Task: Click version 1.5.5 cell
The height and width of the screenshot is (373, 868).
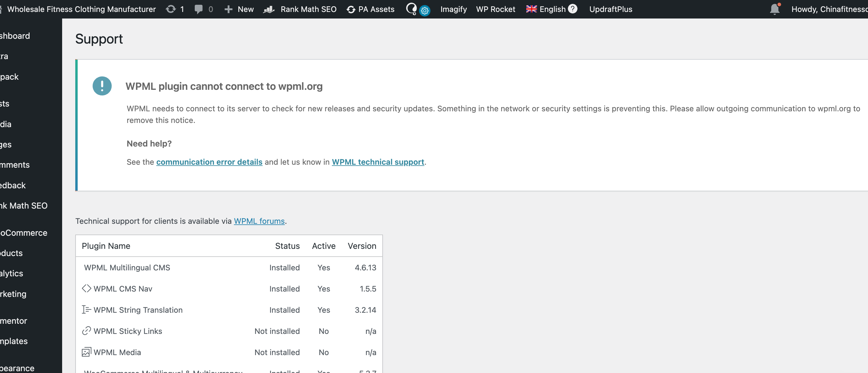Action: point(368,289)
